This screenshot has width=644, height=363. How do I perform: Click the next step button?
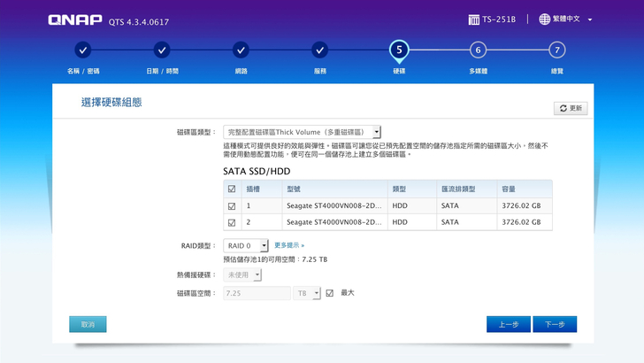[555, 324]
